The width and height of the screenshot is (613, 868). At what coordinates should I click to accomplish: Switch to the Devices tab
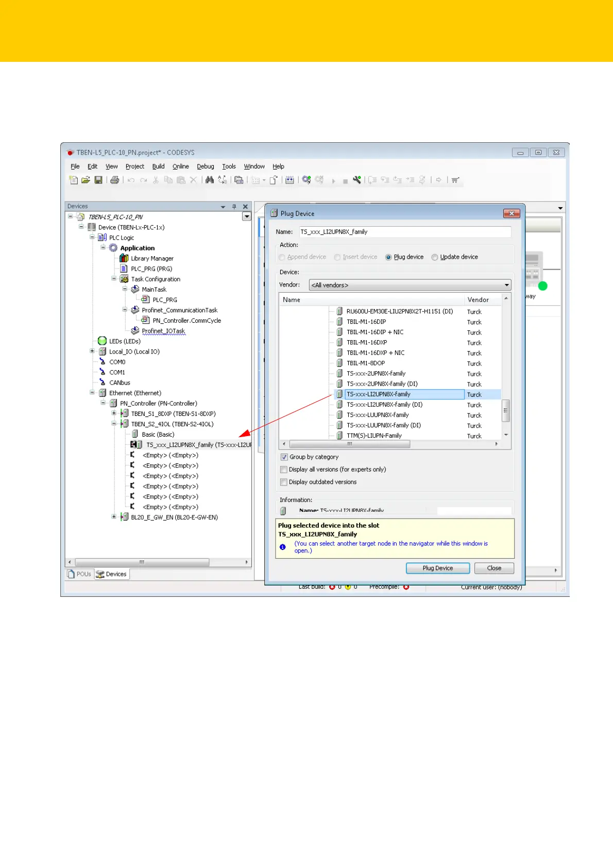tap(111, 574)
